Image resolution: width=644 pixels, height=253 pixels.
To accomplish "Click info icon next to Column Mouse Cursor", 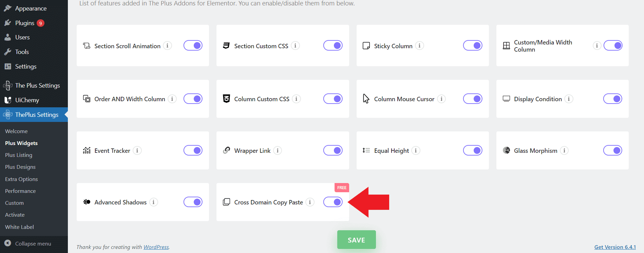I will [441, 99].
